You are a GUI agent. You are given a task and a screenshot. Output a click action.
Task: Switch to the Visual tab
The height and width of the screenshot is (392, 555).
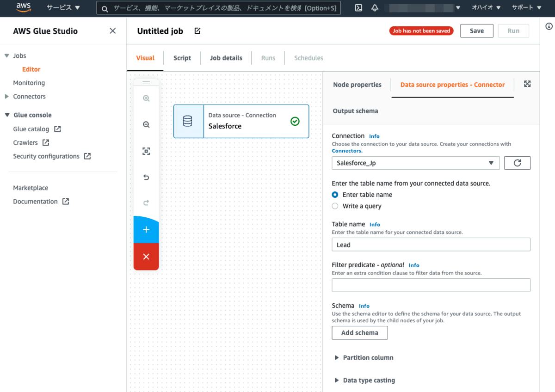click(145, 58)
